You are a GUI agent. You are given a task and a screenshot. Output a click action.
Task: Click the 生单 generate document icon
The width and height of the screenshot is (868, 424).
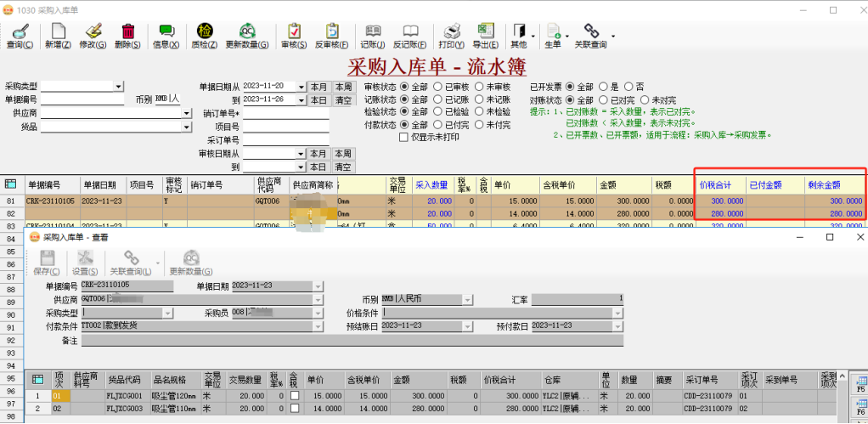click(x=553, y=31)
